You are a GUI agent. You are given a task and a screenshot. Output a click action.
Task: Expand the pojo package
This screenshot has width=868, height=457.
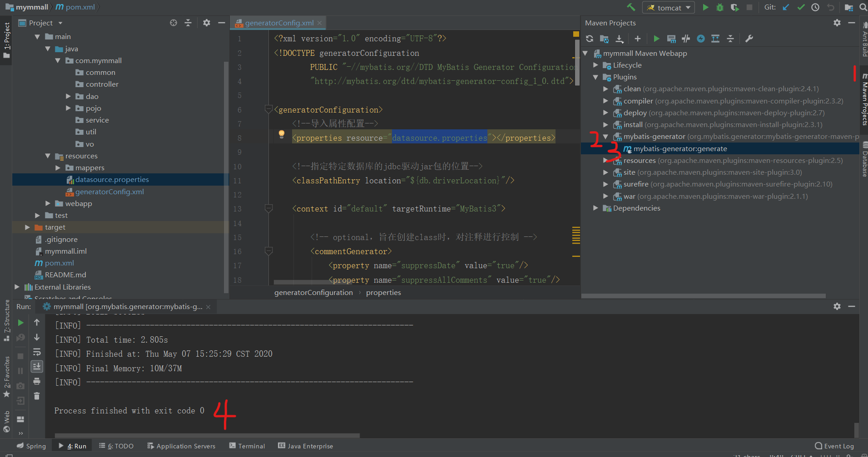68,108
